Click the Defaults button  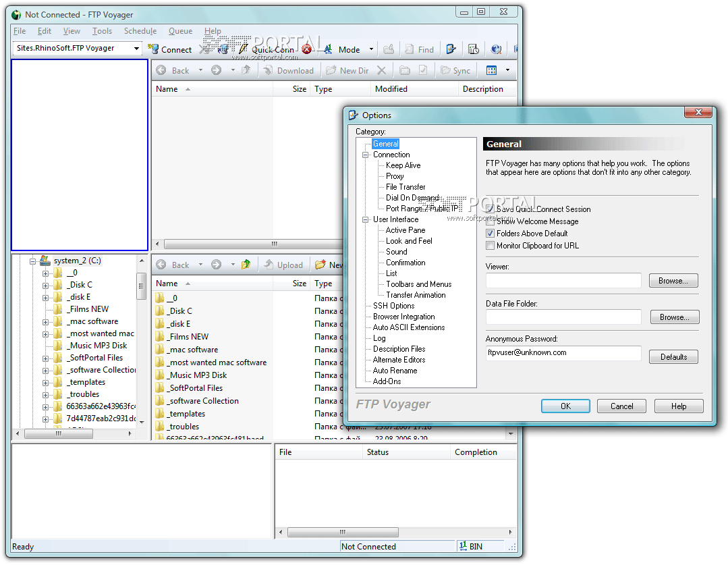[x=673, y=357]
